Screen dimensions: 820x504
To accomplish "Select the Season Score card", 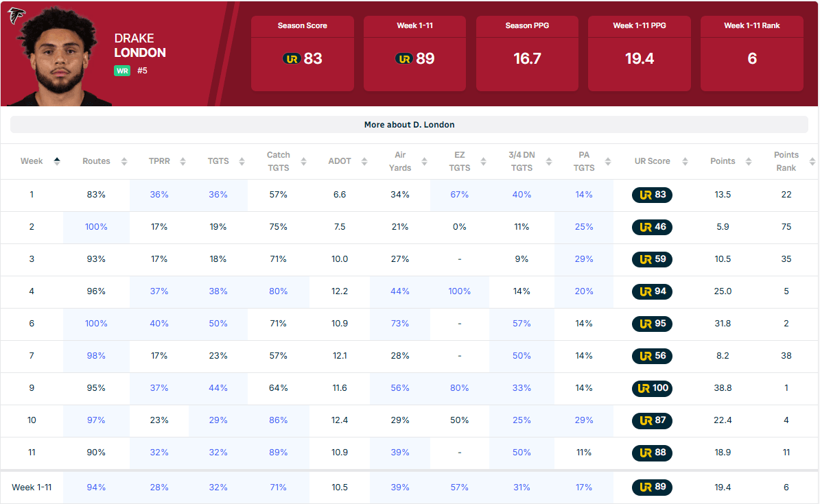I will pos(303,53).
